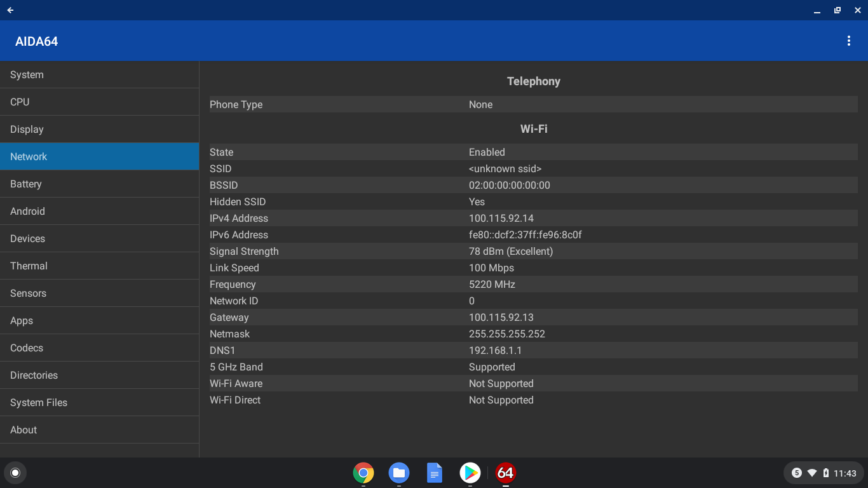This screenshot has width=868, height=488.
Task: Click IPv4 address 100.115.92.14
Action: (501, 218)
